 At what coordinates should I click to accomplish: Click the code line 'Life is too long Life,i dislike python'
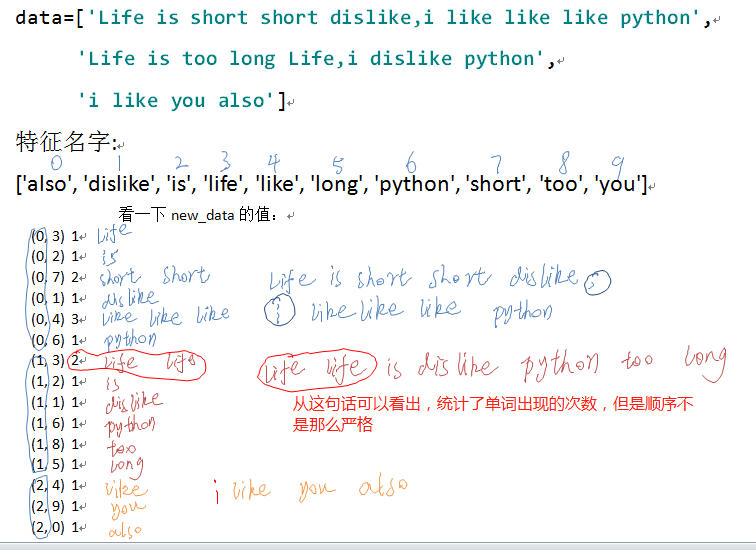[x=316, y=59]
